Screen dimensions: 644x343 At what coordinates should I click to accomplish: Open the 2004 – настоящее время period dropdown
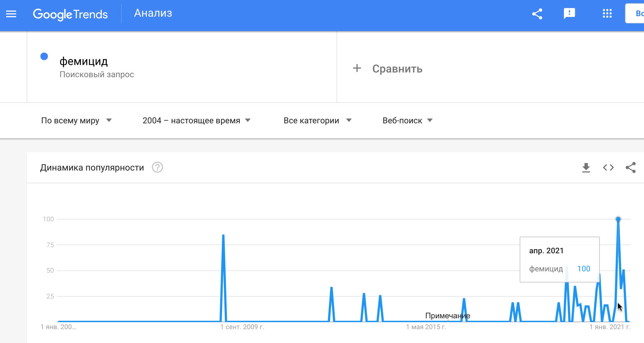(x=197, y=121)
